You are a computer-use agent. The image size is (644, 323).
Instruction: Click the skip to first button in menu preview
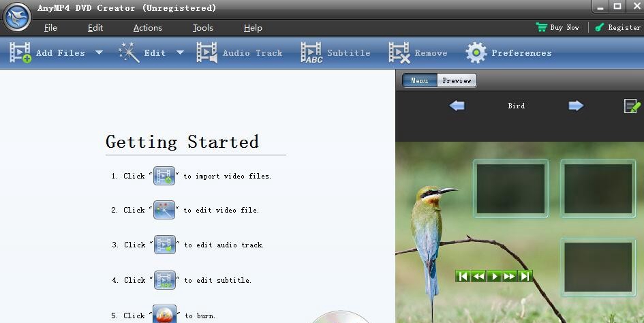(463, 276)
